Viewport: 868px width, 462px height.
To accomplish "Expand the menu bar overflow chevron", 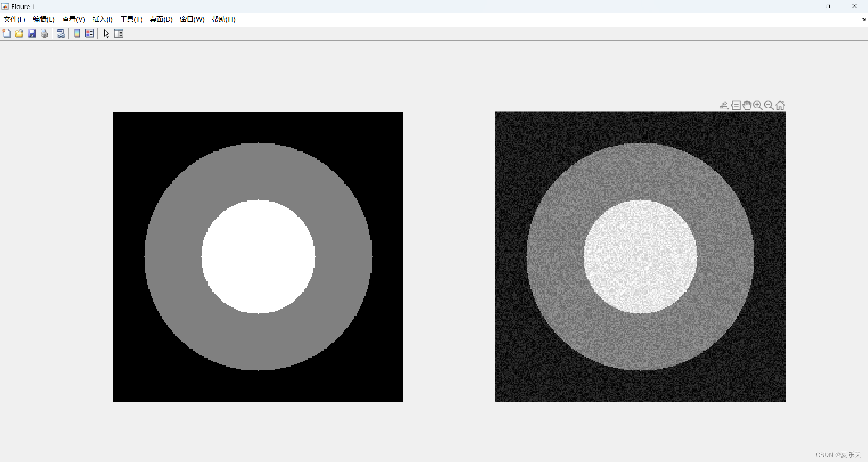I will click(863, 19).
